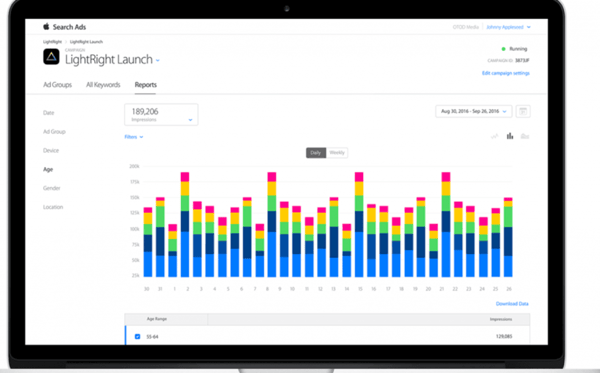
Task: Open the All Keywords tab
Action: 103,85
